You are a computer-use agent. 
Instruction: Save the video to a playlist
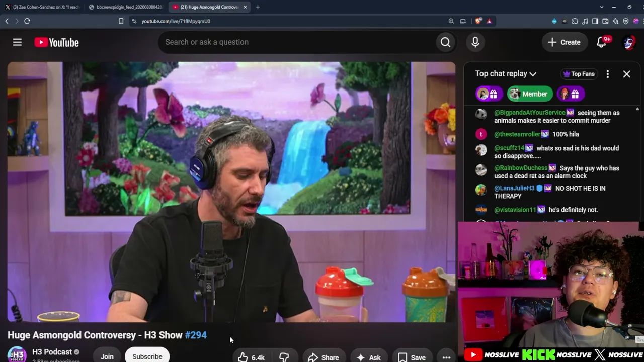click(x=412, y=357)
